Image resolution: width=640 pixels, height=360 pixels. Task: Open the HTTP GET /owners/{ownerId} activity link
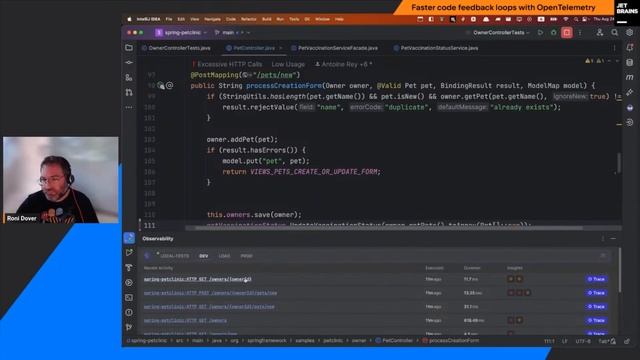coord(198,279)
